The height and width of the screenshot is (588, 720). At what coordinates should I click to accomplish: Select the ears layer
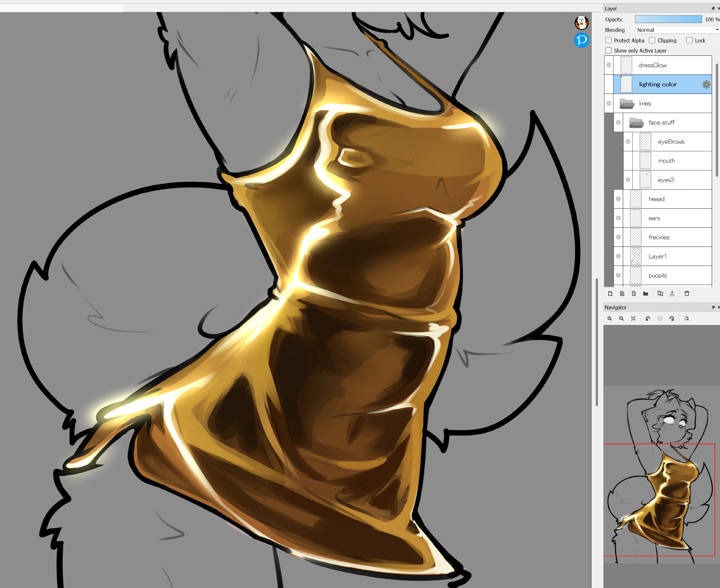[654, 218]
